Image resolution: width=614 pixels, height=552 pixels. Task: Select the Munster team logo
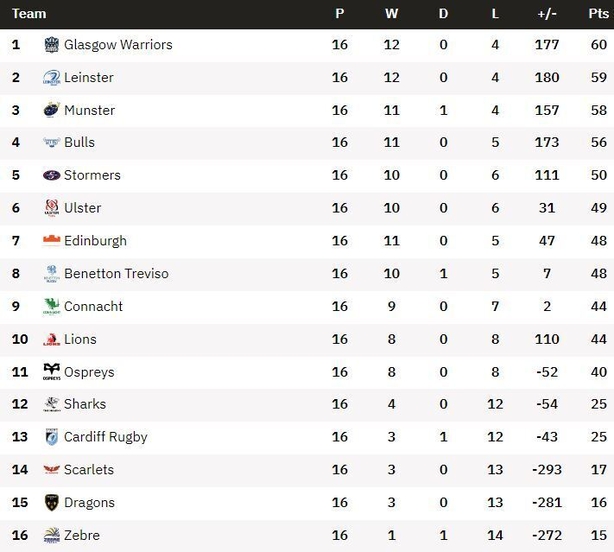(x=51, y=110)
